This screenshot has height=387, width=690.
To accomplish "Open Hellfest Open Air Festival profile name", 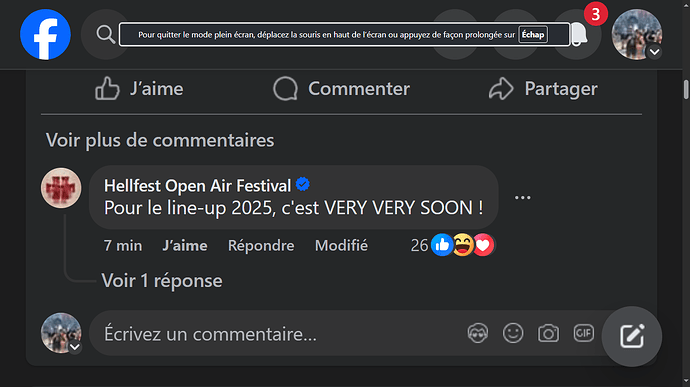I will pos(197,186).
